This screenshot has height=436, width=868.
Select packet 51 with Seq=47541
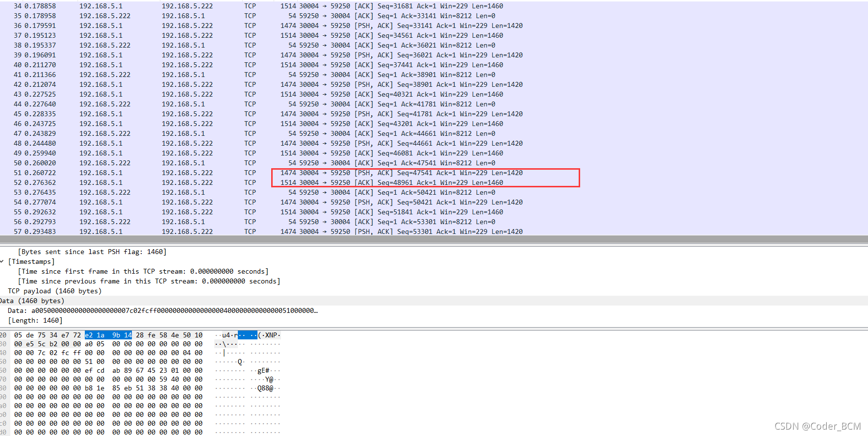(x=434, y=173)
